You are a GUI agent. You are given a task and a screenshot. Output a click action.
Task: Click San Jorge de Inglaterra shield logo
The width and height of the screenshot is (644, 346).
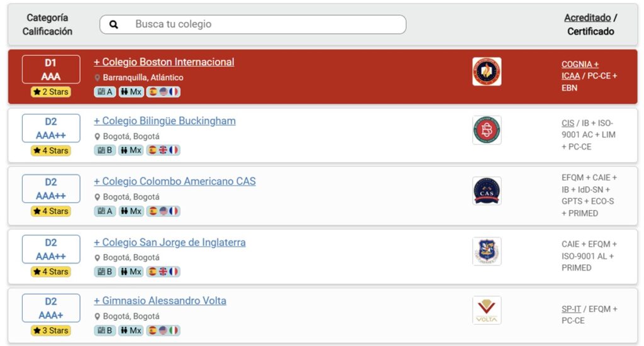tap(487, 251)
